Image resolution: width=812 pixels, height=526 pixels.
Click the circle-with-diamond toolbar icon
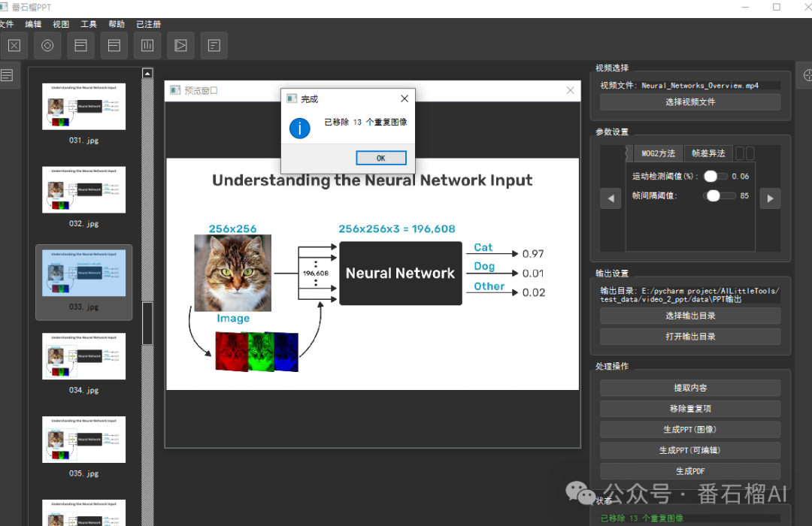pyautogui.click(x=47, y=46)
